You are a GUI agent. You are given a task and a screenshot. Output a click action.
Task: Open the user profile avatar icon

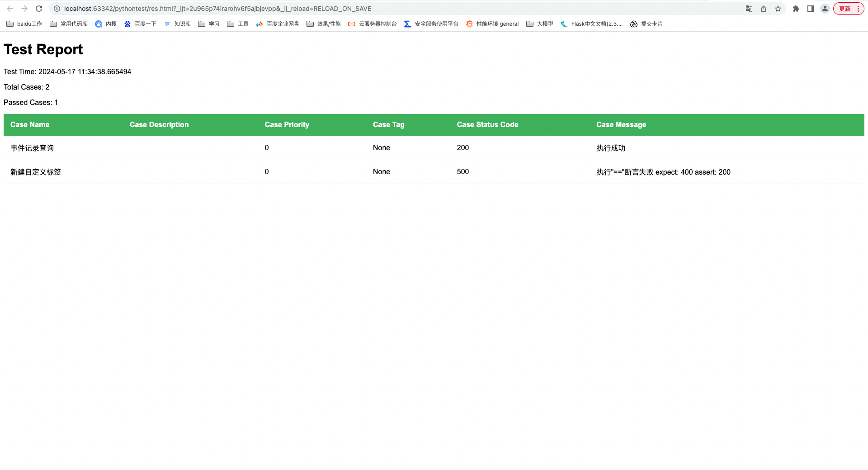coord(825,9)
